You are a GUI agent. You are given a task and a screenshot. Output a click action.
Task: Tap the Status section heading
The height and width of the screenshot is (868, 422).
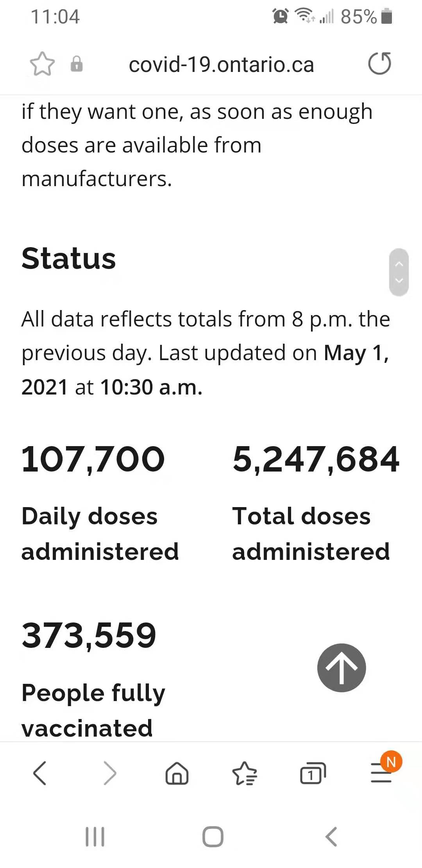(69, 258)
